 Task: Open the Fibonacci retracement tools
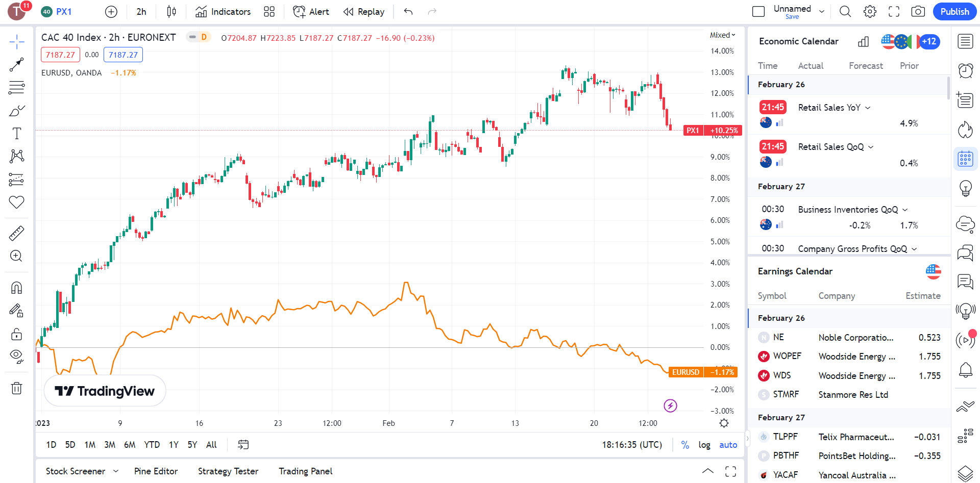pyautogui.click(x=17, y=88)
